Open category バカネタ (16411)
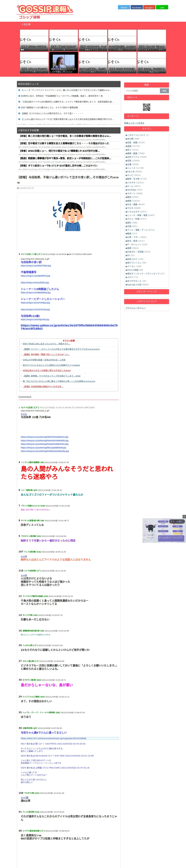Screen dimensions: 186x868 pyautogui.click(x=135, y=183)
